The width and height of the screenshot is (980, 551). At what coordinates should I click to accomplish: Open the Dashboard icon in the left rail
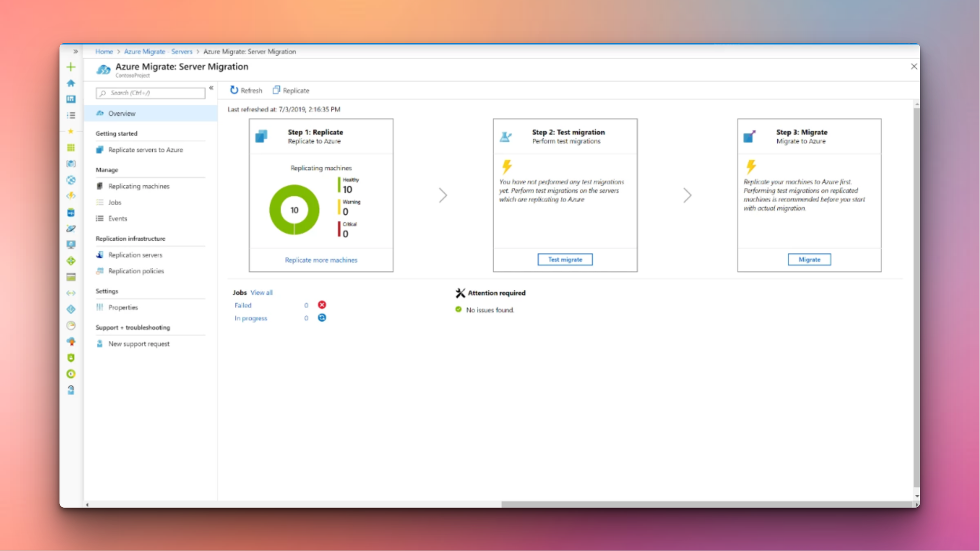click(x=71, y=99)
